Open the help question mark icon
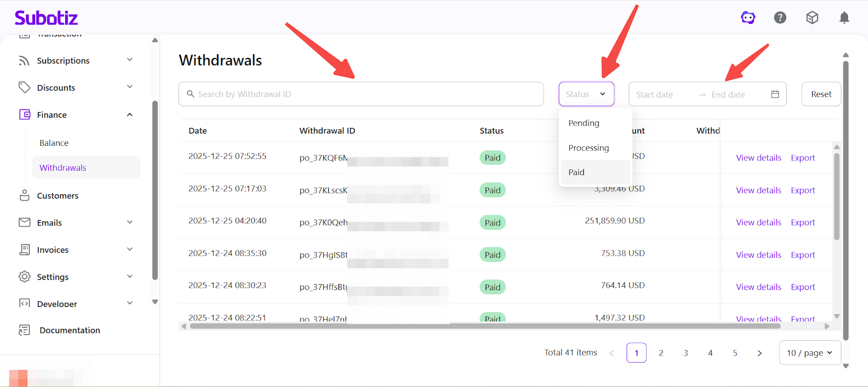The height and width of the screenshot is (387, 868). tap(780, 18)
